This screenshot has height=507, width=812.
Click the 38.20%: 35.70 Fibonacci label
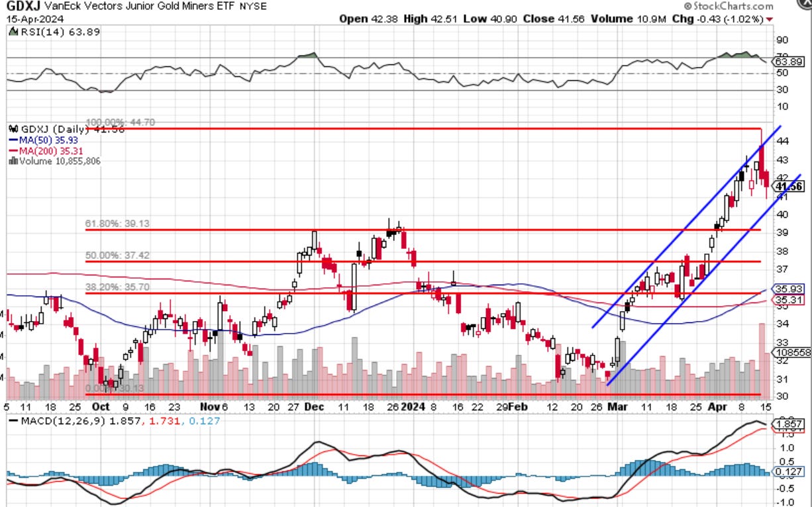coord(117,287)
